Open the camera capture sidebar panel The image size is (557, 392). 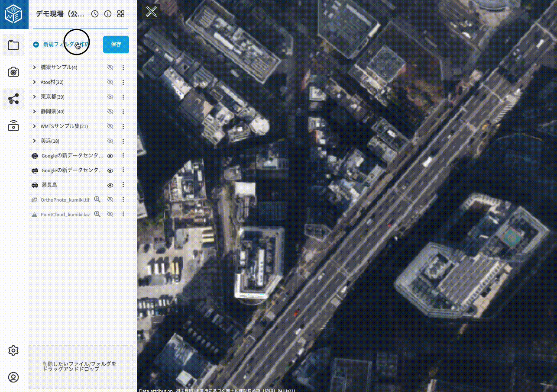point(13,72)
